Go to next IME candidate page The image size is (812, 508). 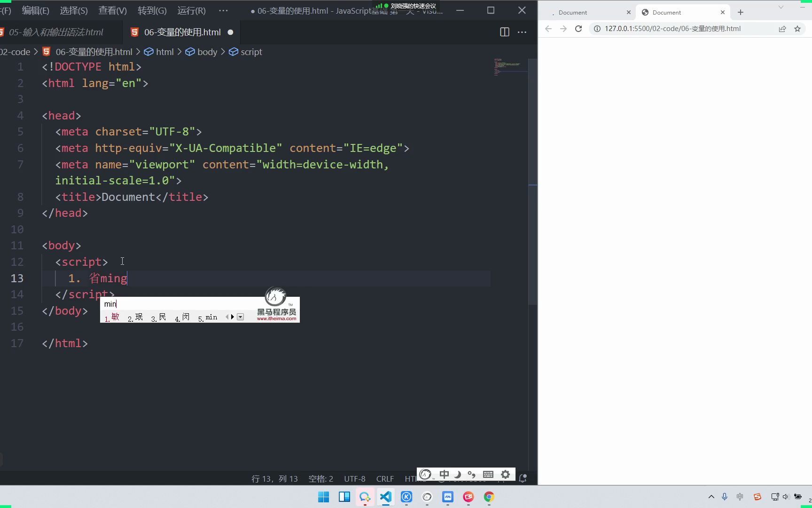pos(233,317)
